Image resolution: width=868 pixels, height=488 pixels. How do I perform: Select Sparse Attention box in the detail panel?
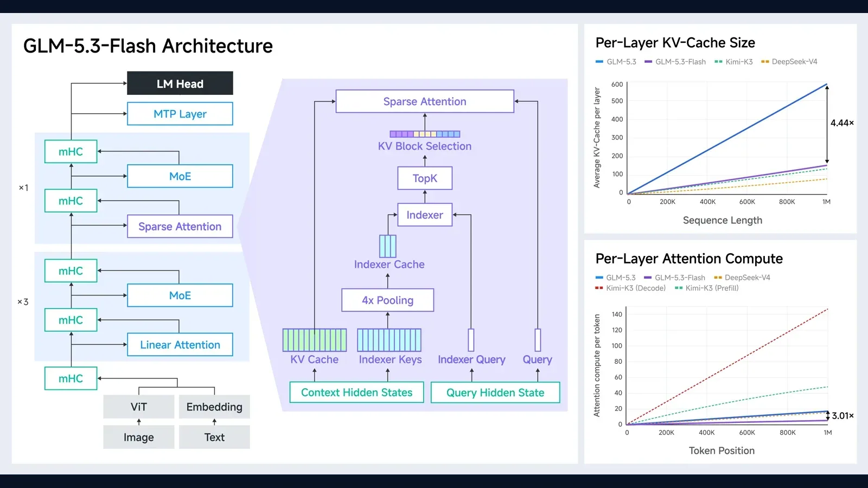[425, 101]
